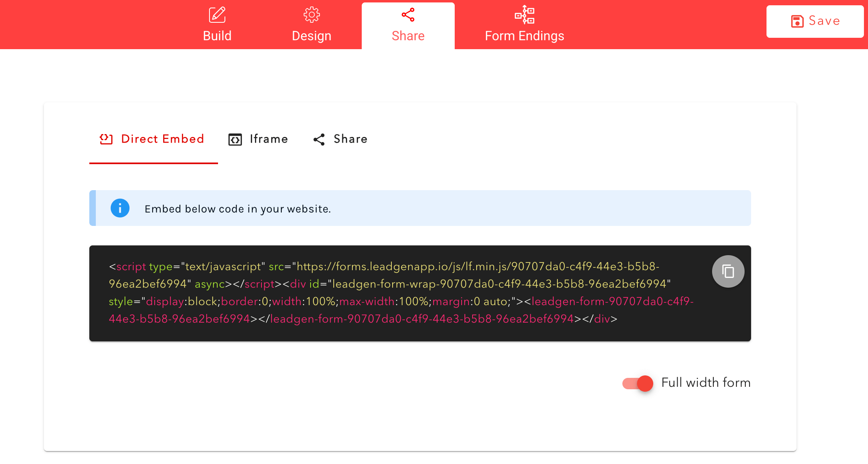Click the Share nodes icon in header
Screen dimensions: 868x464
(x=408, y=15)
